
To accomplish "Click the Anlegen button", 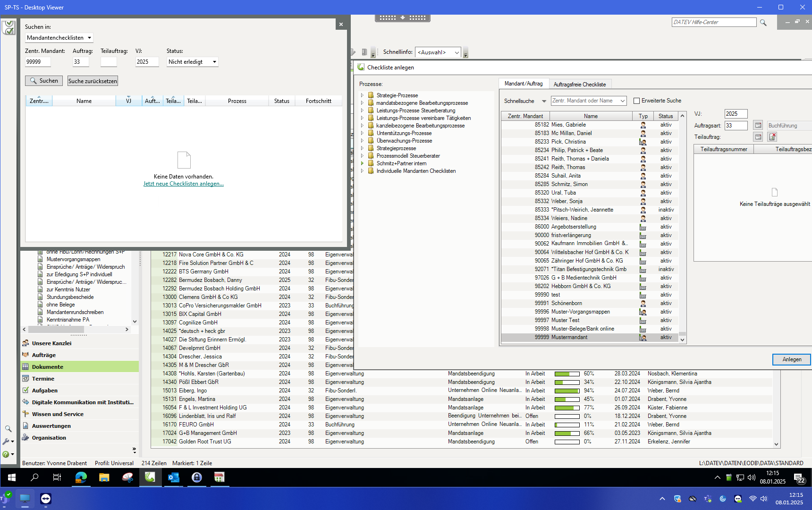I will tap(791, 359).
